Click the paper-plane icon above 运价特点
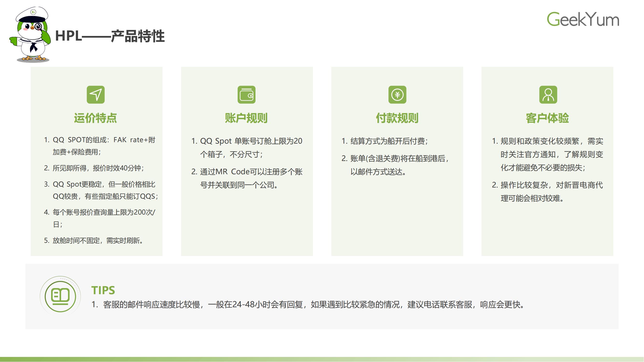Viewport: 644px width, 362px height. 95,95
